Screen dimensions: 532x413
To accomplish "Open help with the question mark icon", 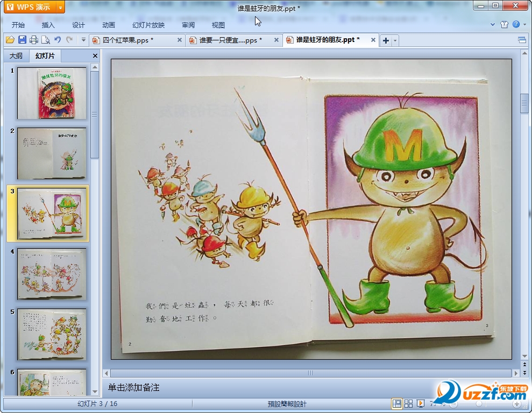I will tap(516, 24).
